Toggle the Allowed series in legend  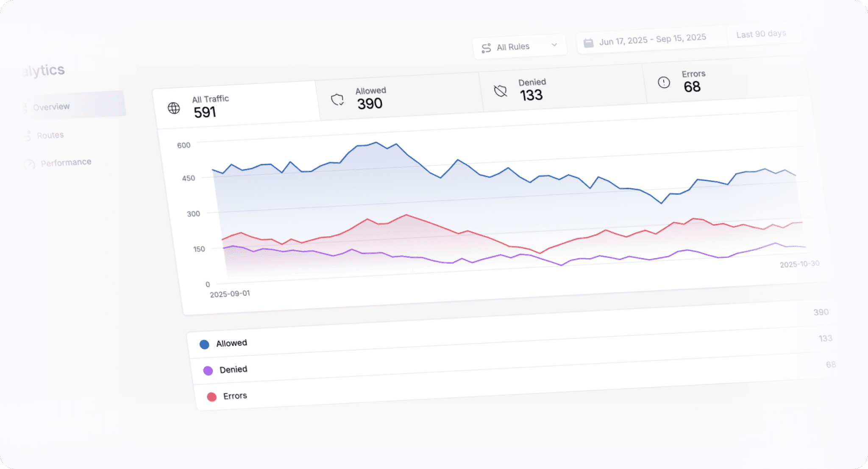pos(231,343)
